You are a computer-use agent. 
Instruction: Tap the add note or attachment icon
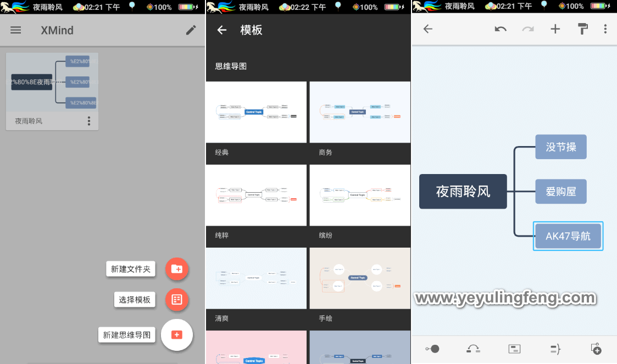(596, 349)
